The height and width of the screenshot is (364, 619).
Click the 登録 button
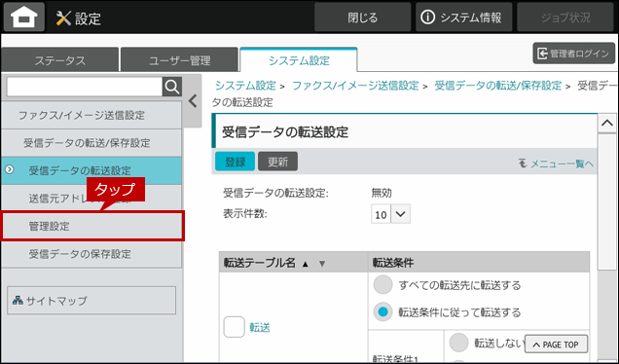[235, 162]
